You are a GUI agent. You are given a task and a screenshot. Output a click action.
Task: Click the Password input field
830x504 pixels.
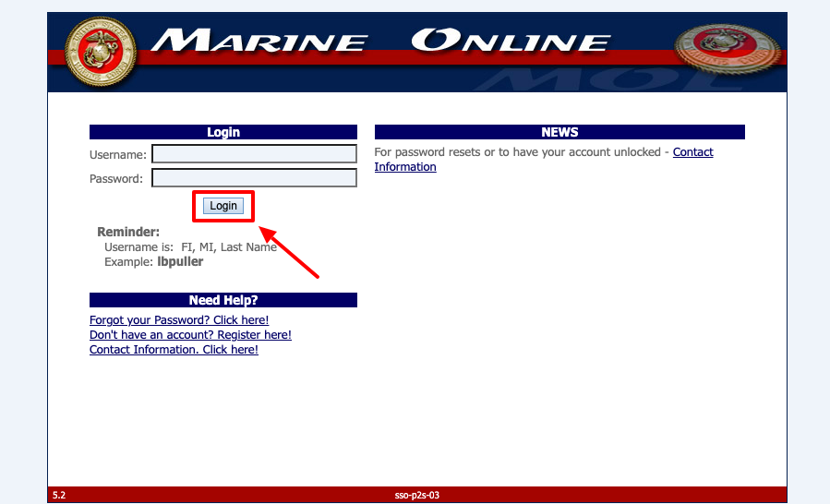tap(254, 178)
